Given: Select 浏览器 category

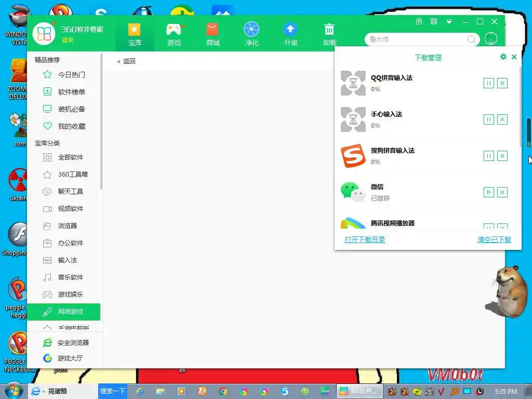Looking at the screenshot, I should [x=64, y=225].
